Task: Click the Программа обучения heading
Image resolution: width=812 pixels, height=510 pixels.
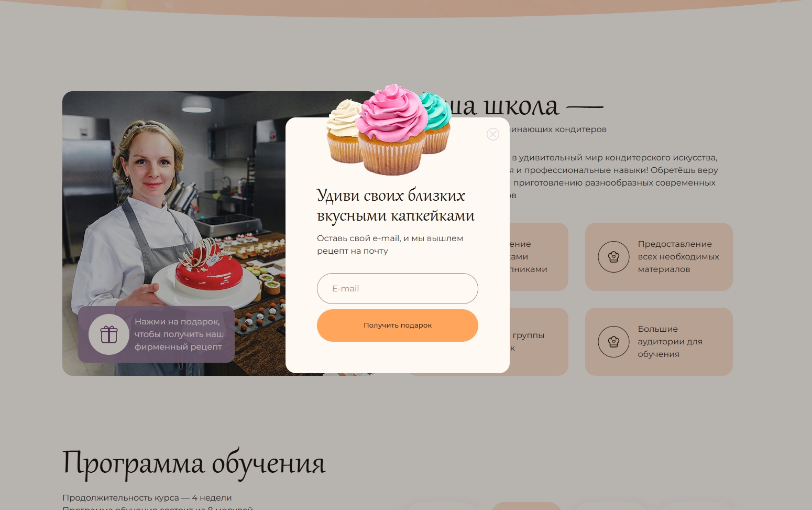Action: pos(194,463)
